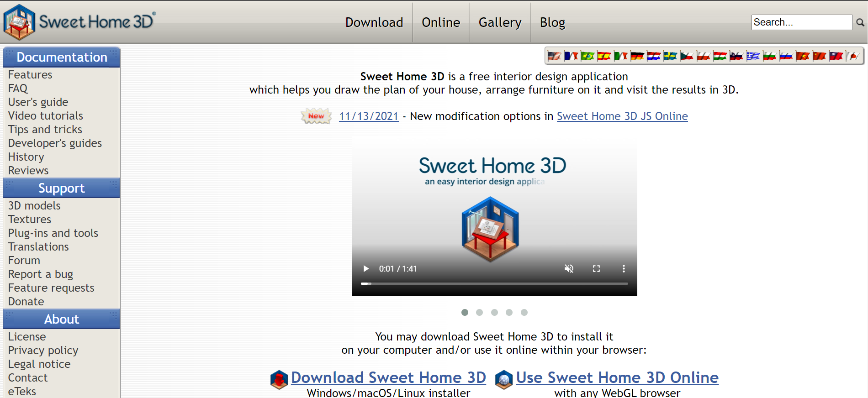The width and height of the screenshot is (868, 398).
Task: Select the French flag language
Action: [x=571, y=56]
